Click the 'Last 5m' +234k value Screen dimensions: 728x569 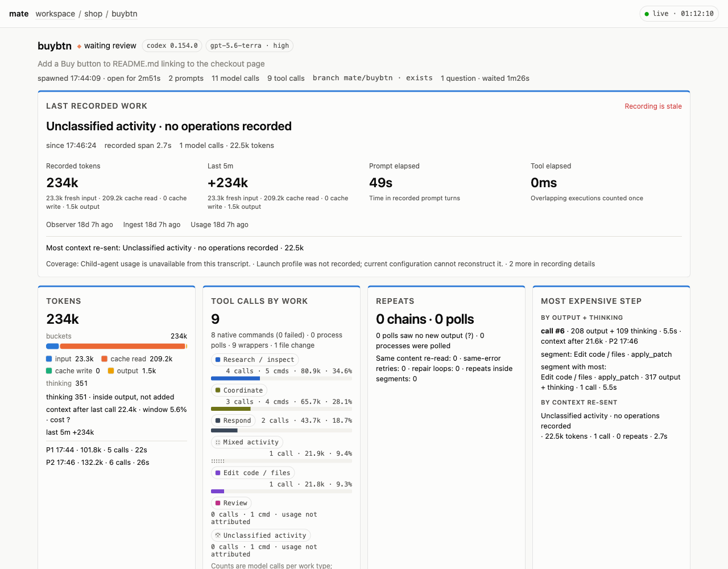[228, 183]
